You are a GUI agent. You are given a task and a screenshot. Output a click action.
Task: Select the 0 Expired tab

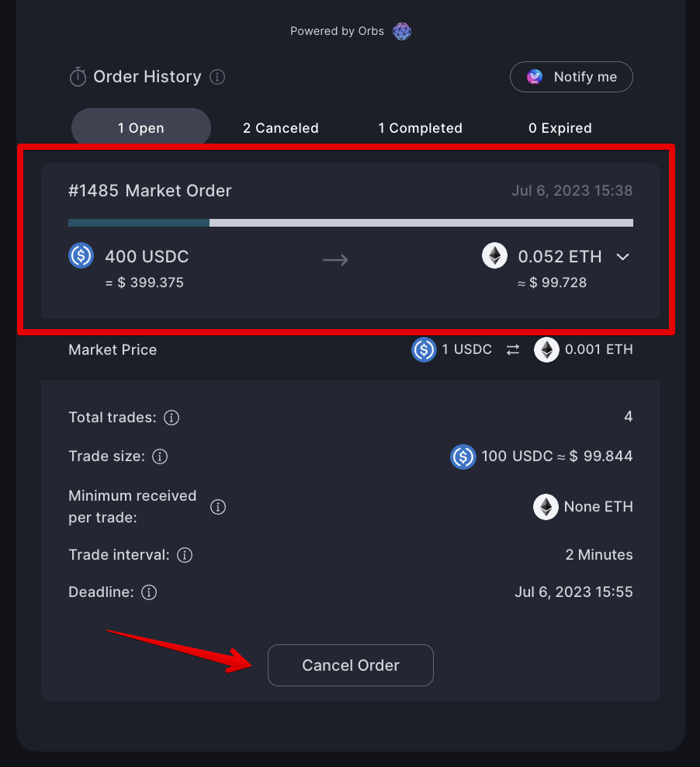(560, 127)
